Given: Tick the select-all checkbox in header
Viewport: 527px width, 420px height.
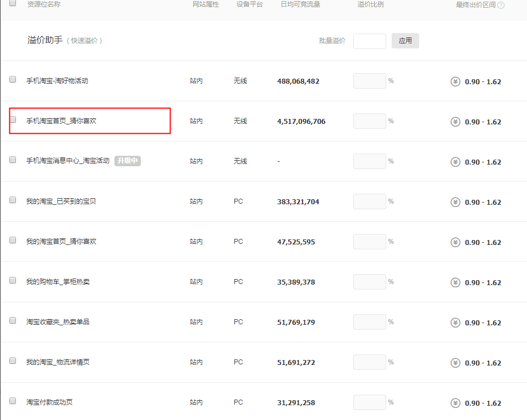Looking at the screenshot, I should (13, 3).
